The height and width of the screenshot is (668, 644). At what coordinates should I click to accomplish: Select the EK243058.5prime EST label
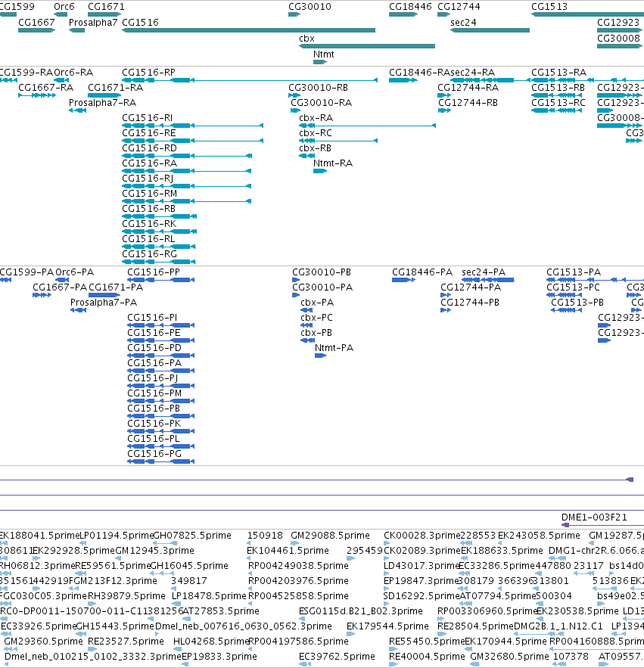539,536
